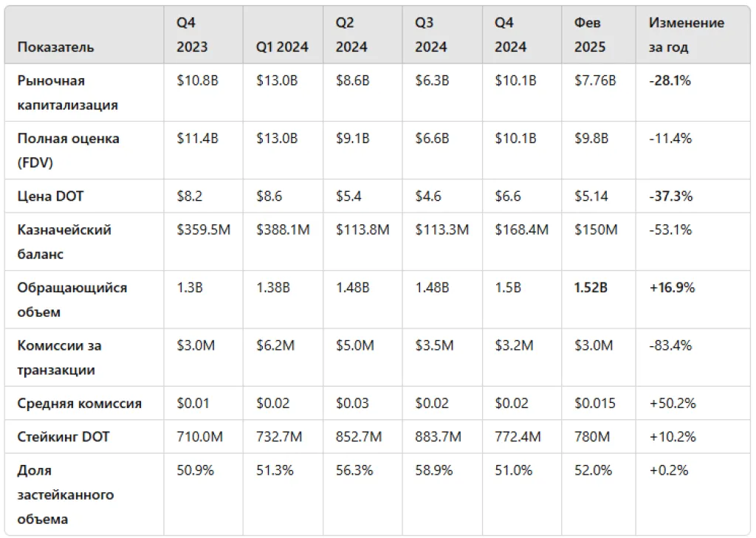Click the $7.76B market cap cell
This screenshot has width=756, height=538.
coord(595,80)
